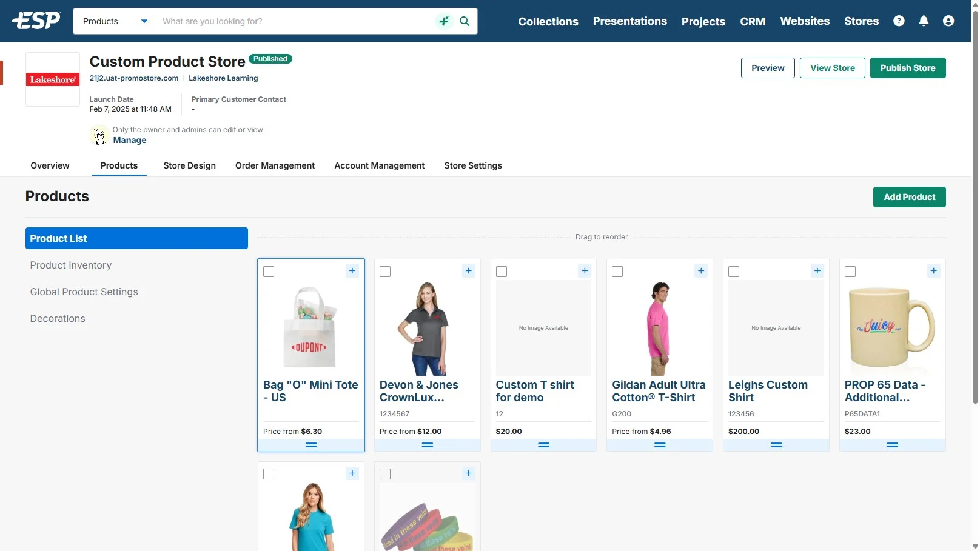Select the teal shirt product checkbox

(x=269, y=474)
